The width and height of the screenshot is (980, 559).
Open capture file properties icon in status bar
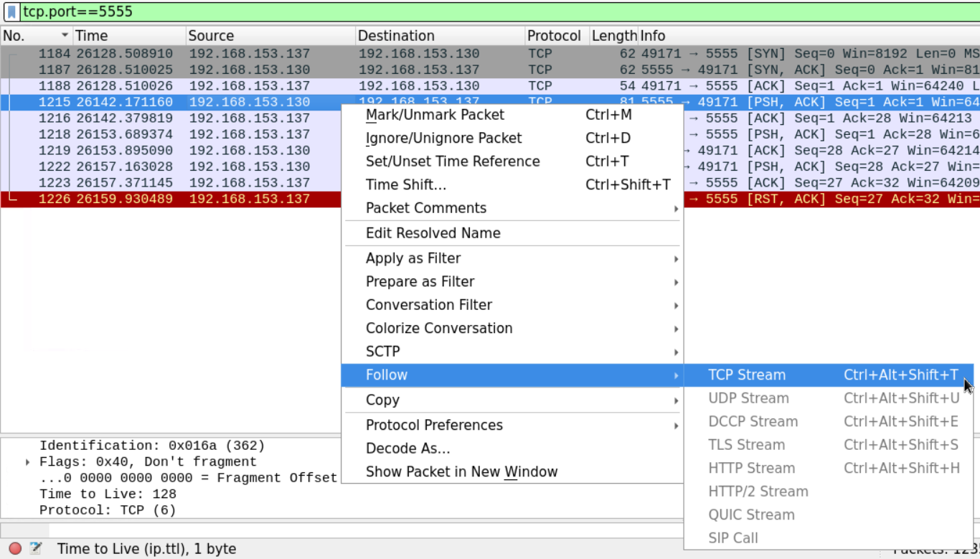point(35,549)
